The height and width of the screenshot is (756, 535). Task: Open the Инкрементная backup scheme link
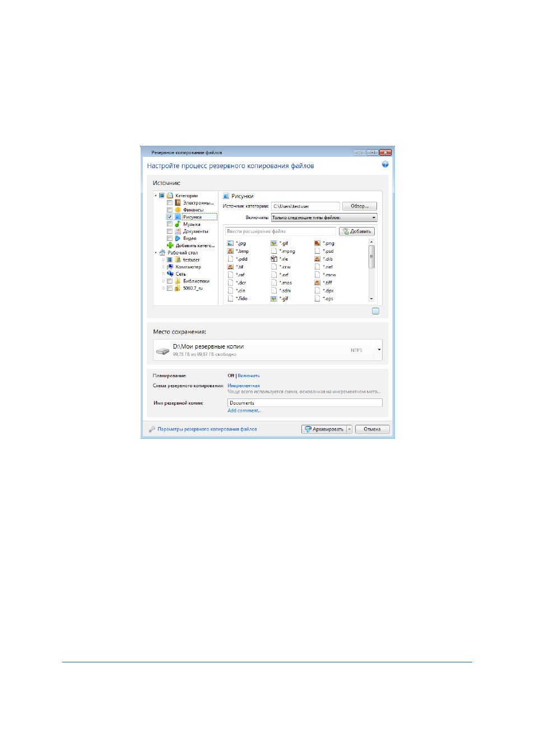point(244,386)
